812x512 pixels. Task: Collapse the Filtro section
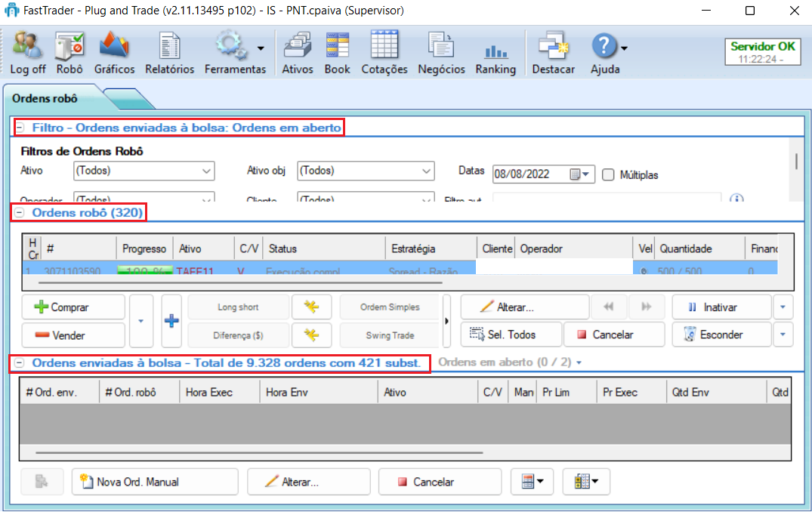20,128
